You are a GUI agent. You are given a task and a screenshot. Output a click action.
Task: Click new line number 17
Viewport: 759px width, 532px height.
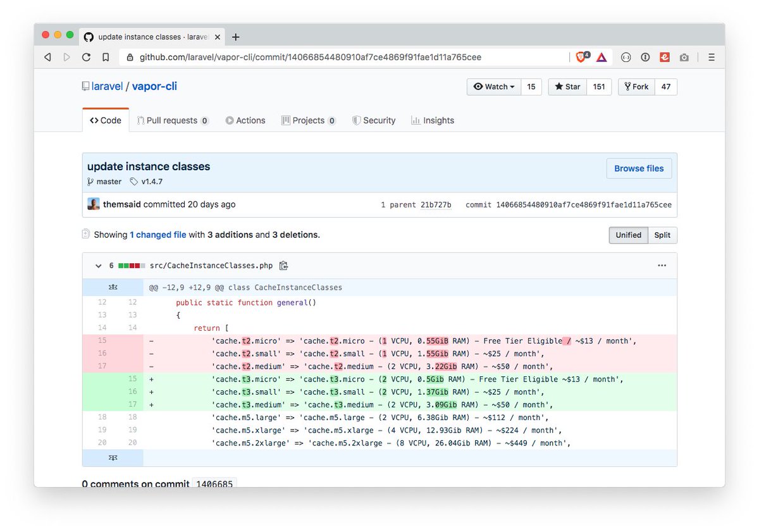tap(132, 405)
